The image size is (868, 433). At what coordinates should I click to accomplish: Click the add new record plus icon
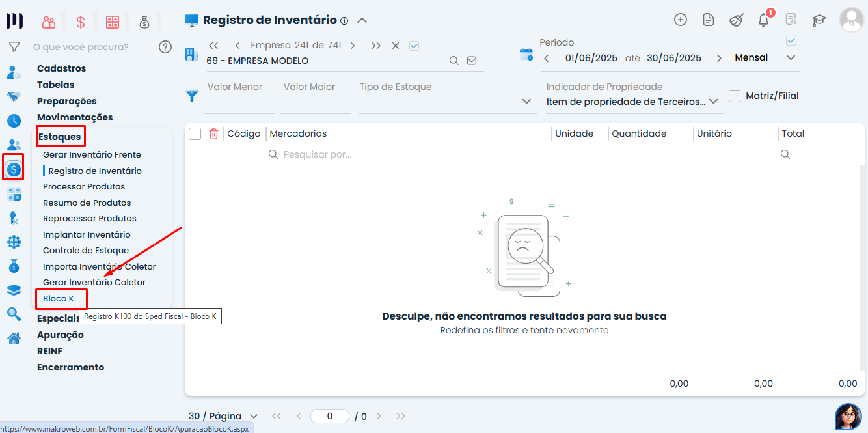681,20
